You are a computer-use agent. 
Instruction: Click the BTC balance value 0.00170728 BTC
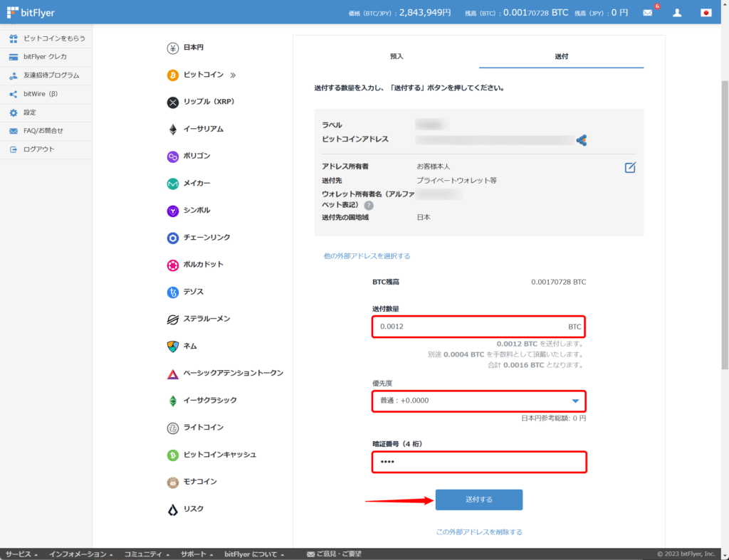pyautogui.click(x=558, y=282)
